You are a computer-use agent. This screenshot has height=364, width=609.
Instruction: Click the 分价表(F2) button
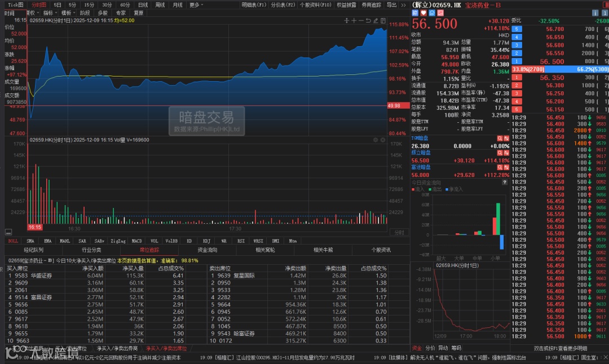point(283,5)
